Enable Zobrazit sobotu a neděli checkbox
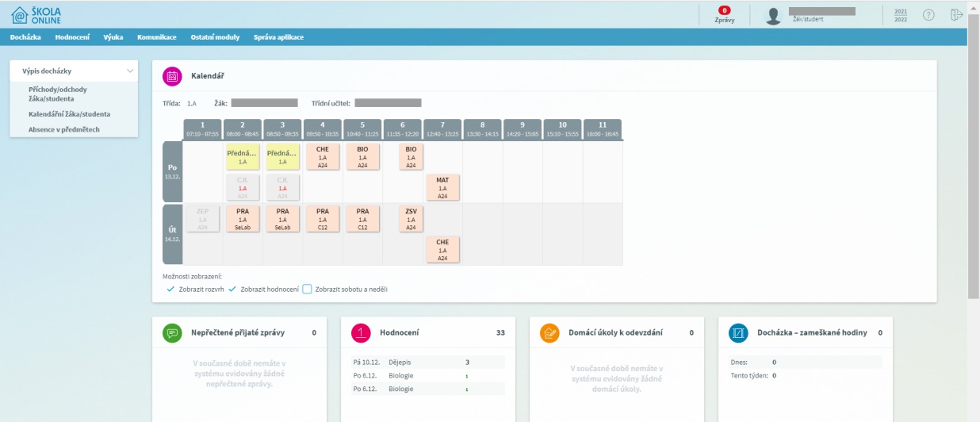The height and width of the screenshot is (422, 980). 307,290
